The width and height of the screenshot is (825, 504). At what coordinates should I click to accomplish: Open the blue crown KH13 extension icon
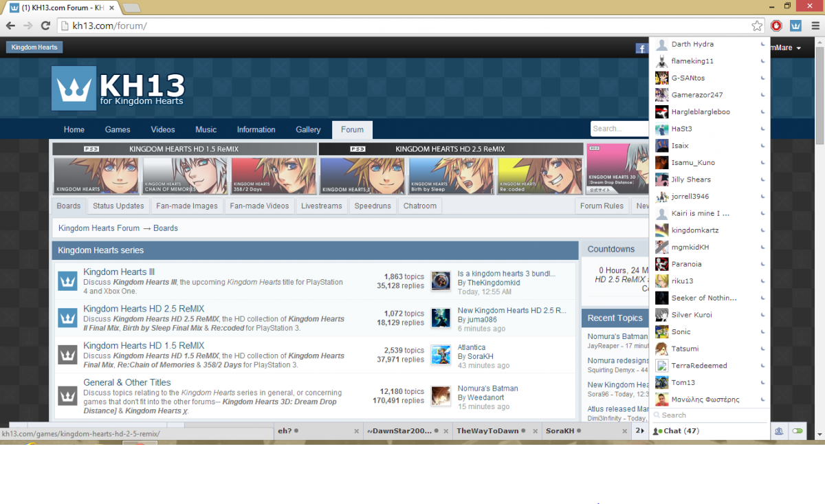tap(795, 25)
